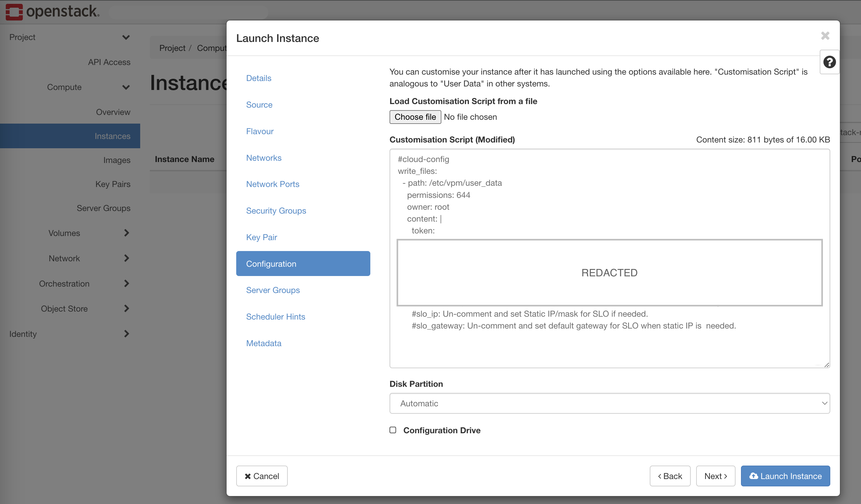Go to the Security Groups step

(276, 210)
